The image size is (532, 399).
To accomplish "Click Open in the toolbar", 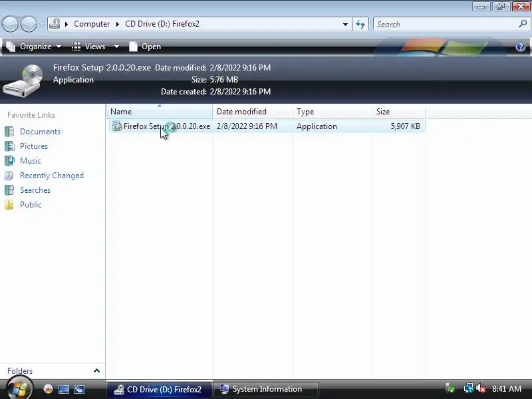I will (145, 47).
